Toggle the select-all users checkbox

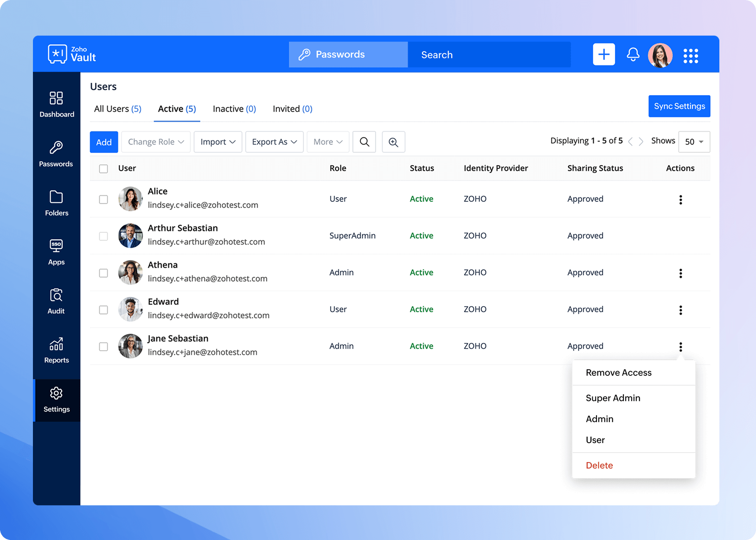[103, 168]
